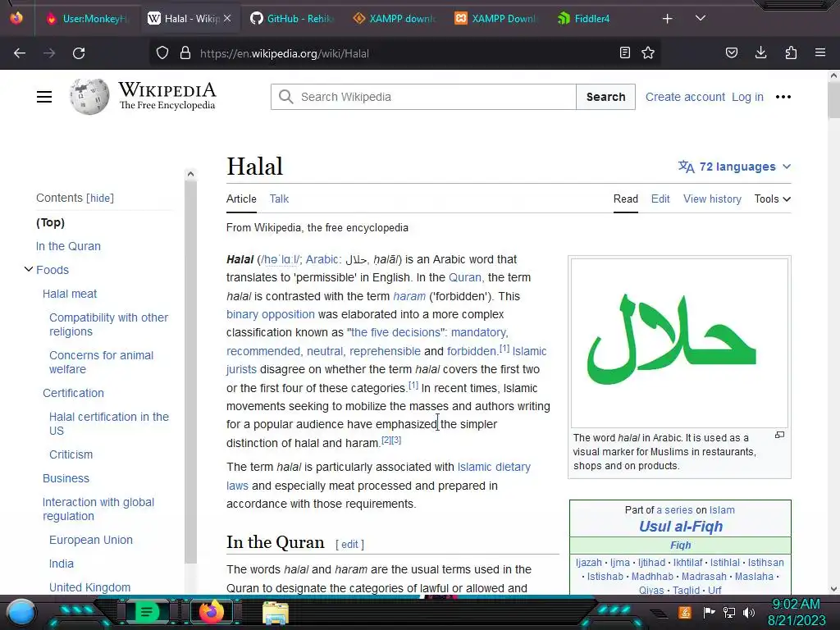The image size is (840, 630).
Task: Click the clock showing 9:02 AM
Action: coord(796,605)
